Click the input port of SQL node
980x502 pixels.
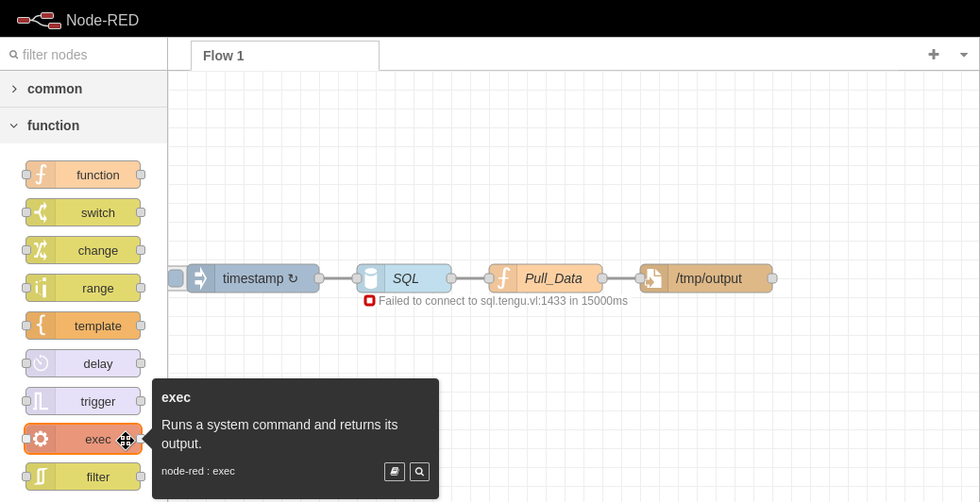coord(357,278)
